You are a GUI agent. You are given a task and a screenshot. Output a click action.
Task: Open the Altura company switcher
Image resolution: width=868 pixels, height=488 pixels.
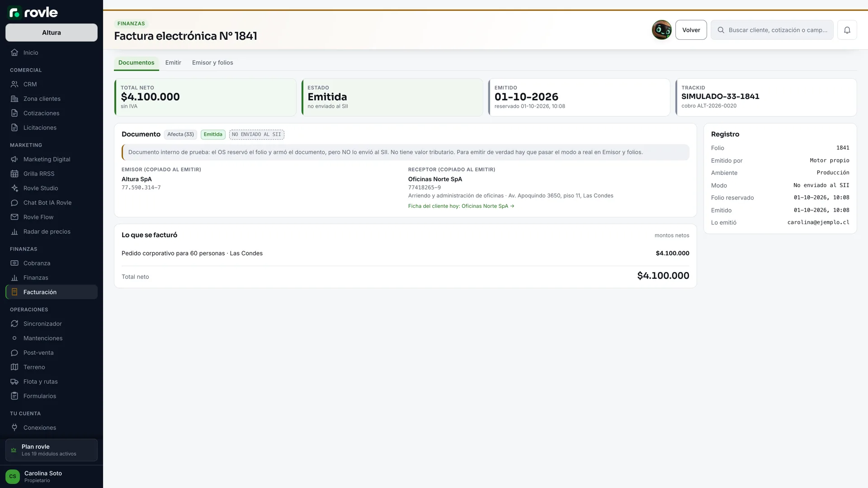(x=52, y=33)
